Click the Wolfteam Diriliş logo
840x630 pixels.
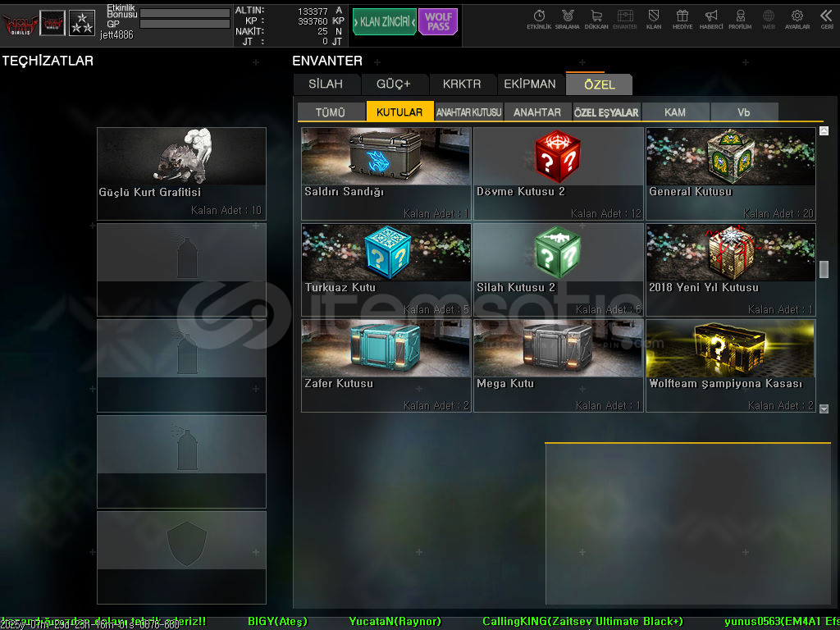[x=20, y=24]
